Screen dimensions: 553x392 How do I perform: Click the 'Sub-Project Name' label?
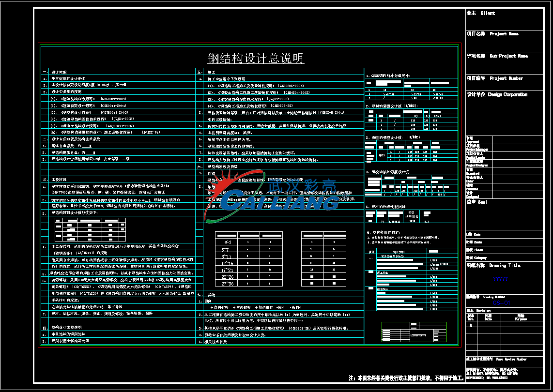point(508,56)
